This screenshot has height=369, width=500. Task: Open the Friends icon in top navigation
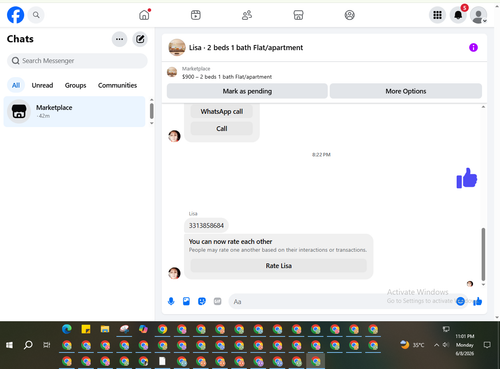(247, 15)
